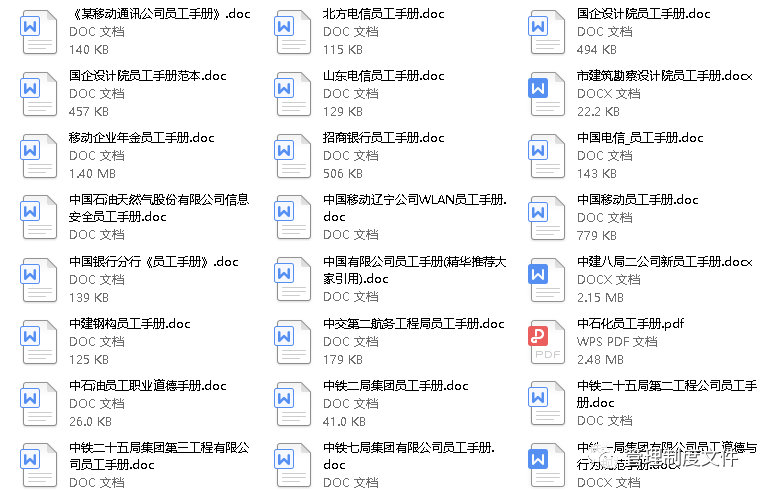Click the DOCX icon for 中建八局二公司新员工手册.docx
The image size is (763, 491).
[x=547, y=280]
